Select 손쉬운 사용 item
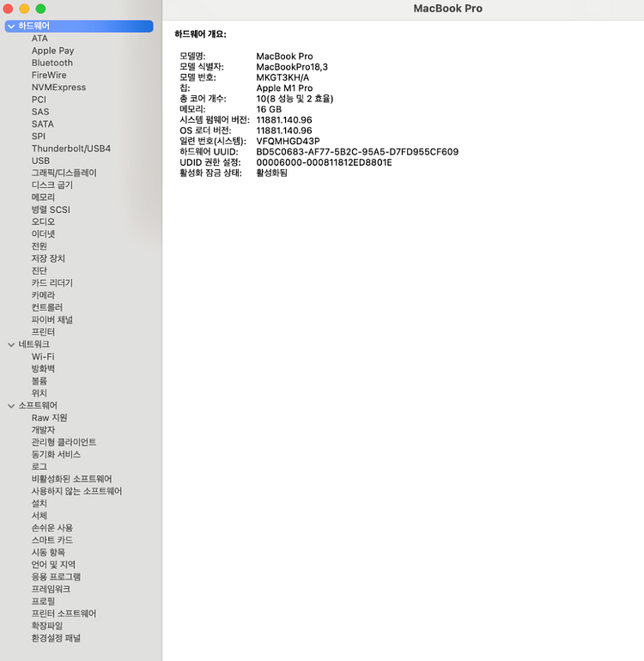This screenshot has width=644, height=661. click(52, 528)
